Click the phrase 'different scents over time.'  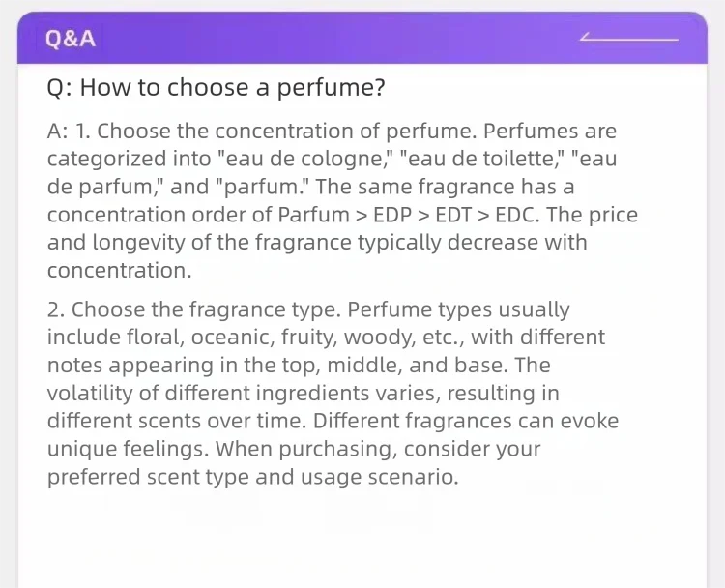pos(177,421)
